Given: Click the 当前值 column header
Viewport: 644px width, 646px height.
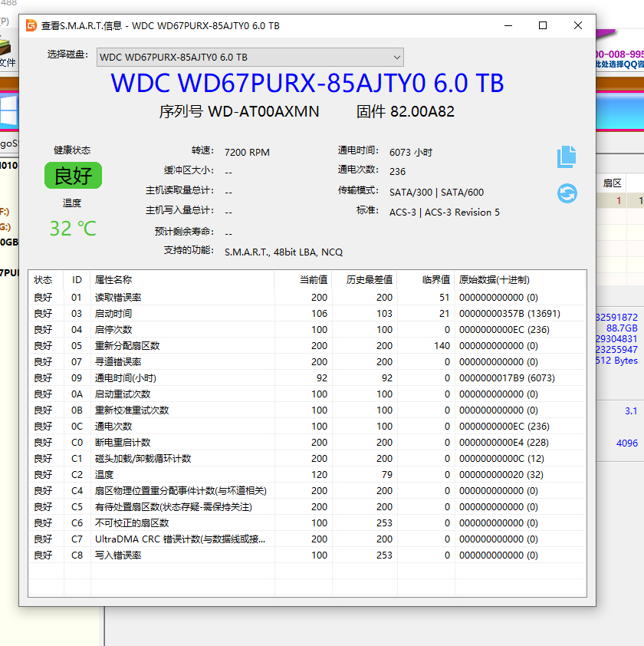Looking at the screenshot, I should pyautogui.click(x=313, y=280).
